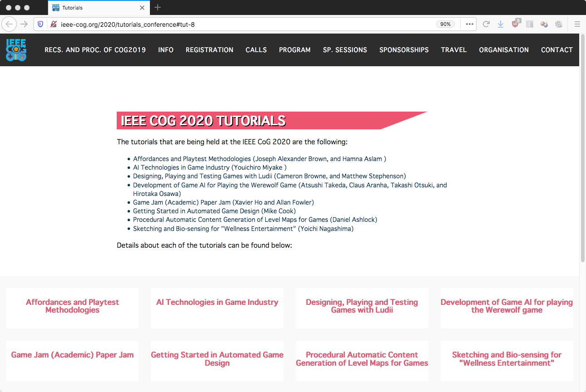Viewport: 586px width, 392px height.
Task: Open the Sponsorships navigation item
Action: click(x=404, y=50)
